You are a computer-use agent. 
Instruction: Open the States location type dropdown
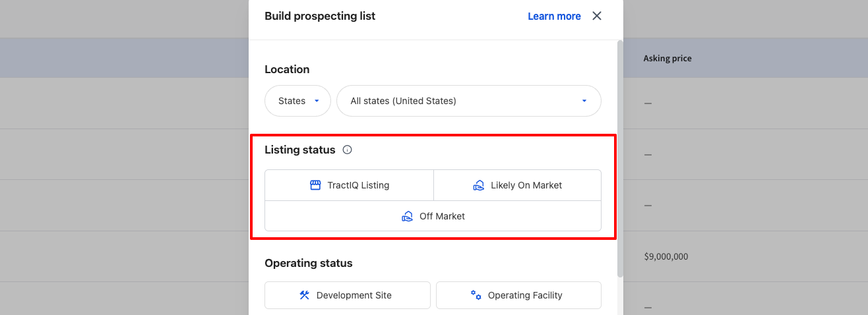click(x=297, y=101)
